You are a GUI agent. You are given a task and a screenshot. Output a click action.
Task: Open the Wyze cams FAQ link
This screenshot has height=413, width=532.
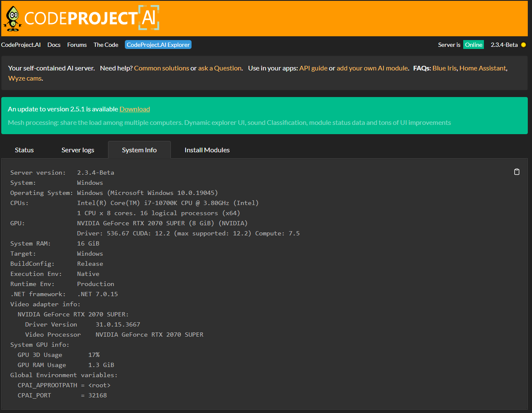[25, 78]
